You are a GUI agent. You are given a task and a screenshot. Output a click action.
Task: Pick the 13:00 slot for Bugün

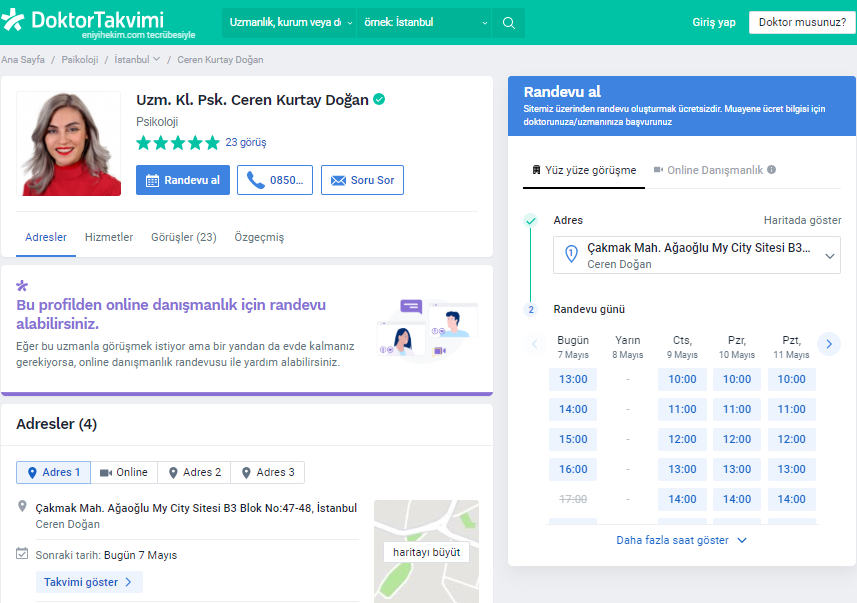pyautogui.click(x=573, y=379)
